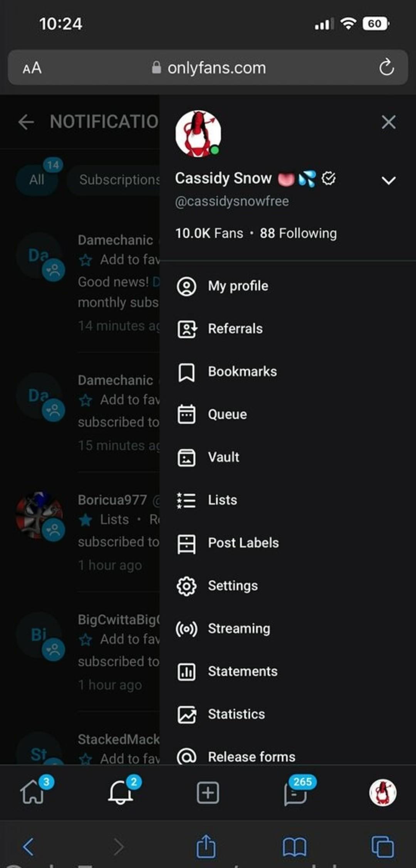Close the side menu with X
This screenshot has height=868, width=416.
click(388, 122)
